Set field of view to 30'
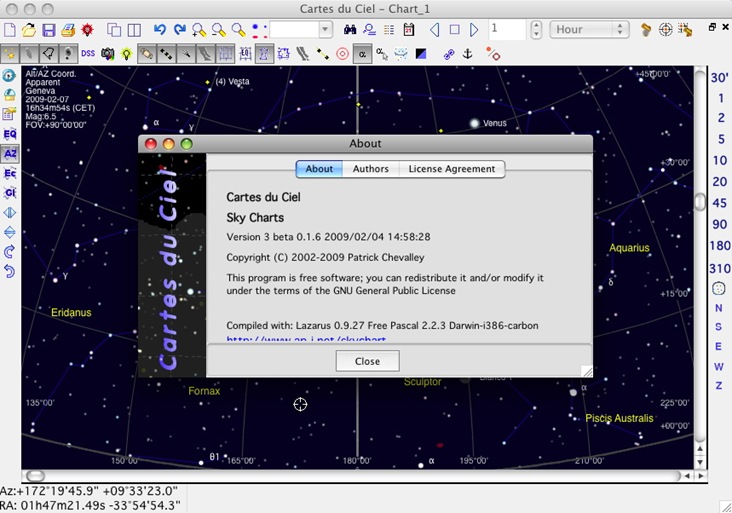 (x=719, y=77)
